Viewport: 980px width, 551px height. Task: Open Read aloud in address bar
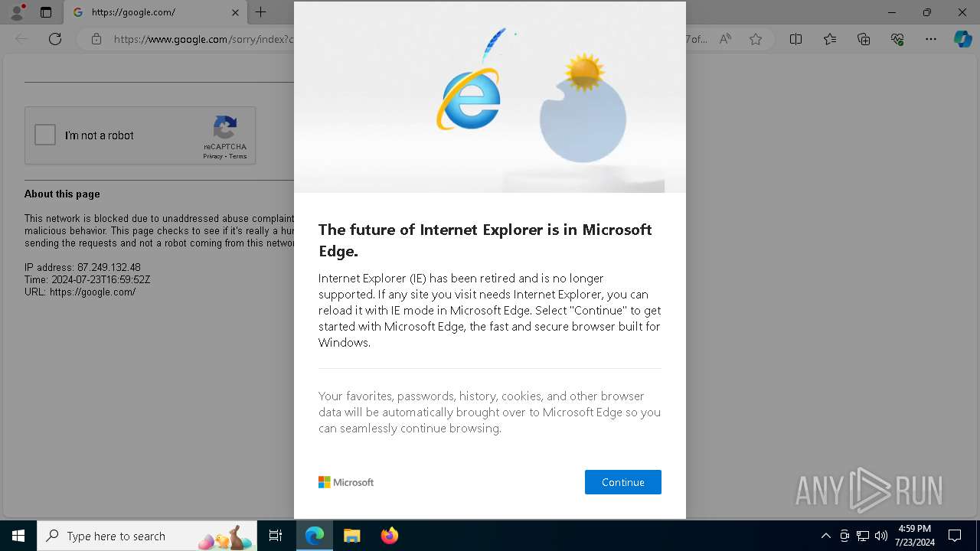[x=725, y=39]
